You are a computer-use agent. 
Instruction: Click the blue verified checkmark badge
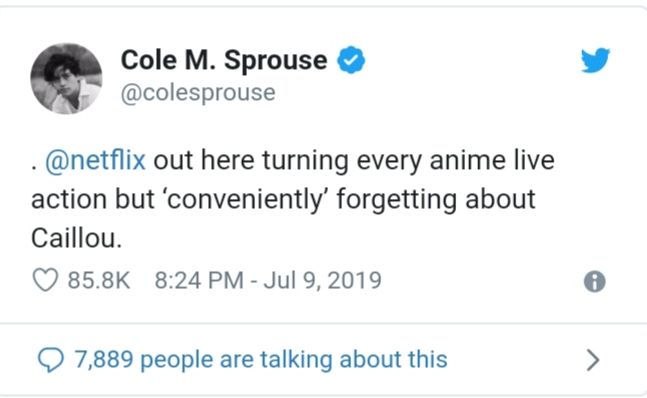pos(351,60)
